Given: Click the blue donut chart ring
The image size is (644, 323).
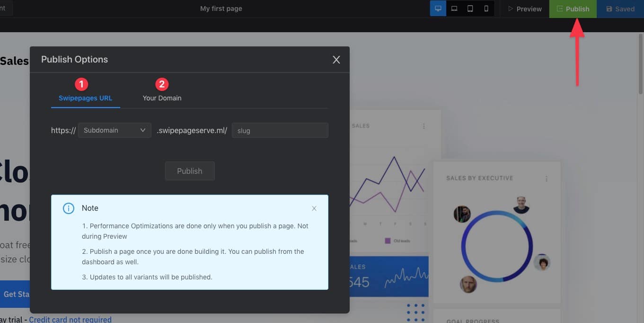Looking at the screenshot, I should [497, 247].
